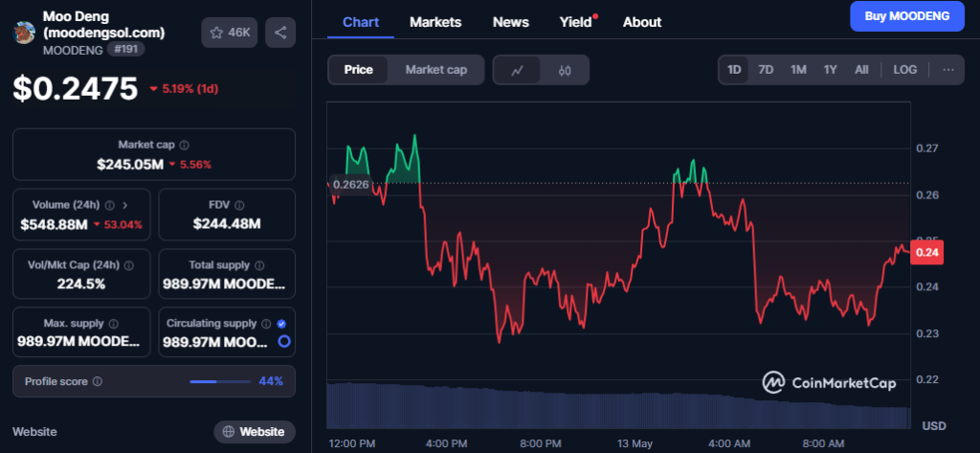
Task: Open the News tab
Action: click(x=511, y=22)
